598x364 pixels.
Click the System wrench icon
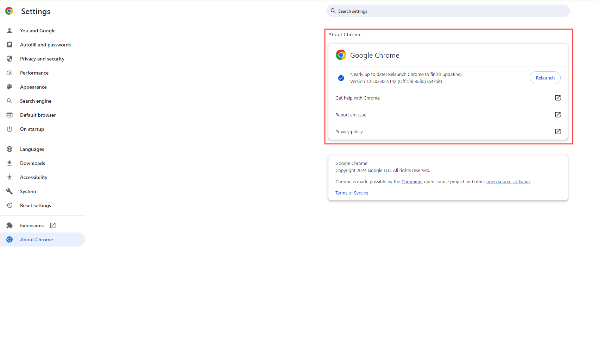pos(10,191)
